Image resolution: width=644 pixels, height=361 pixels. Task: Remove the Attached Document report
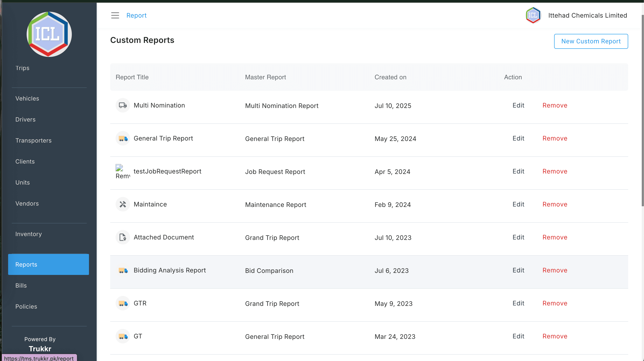tap(555, 237)
